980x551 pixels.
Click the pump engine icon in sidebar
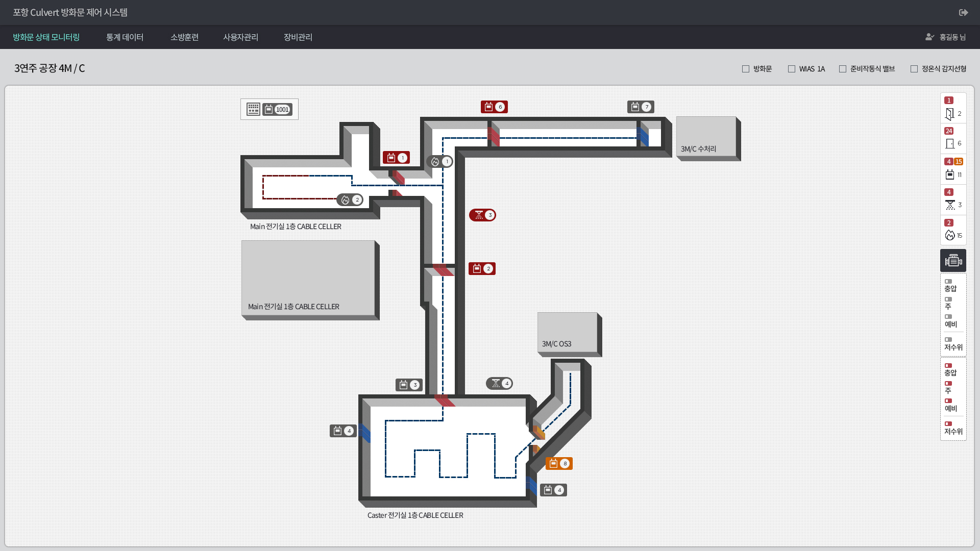[x=953, y=261]
